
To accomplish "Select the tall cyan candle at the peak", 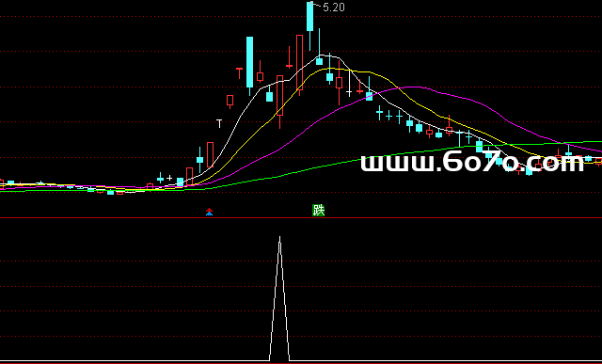I will point(309,17).
